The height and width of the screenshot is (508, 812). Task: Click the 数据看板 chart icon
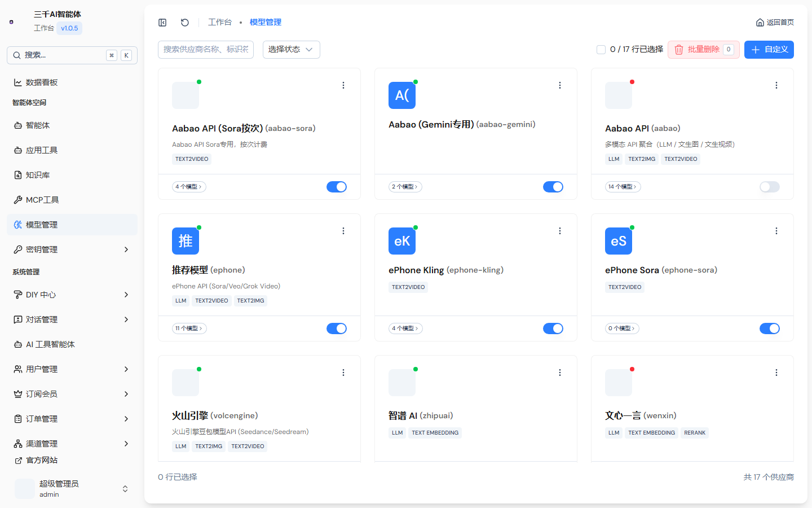(18, 82)
